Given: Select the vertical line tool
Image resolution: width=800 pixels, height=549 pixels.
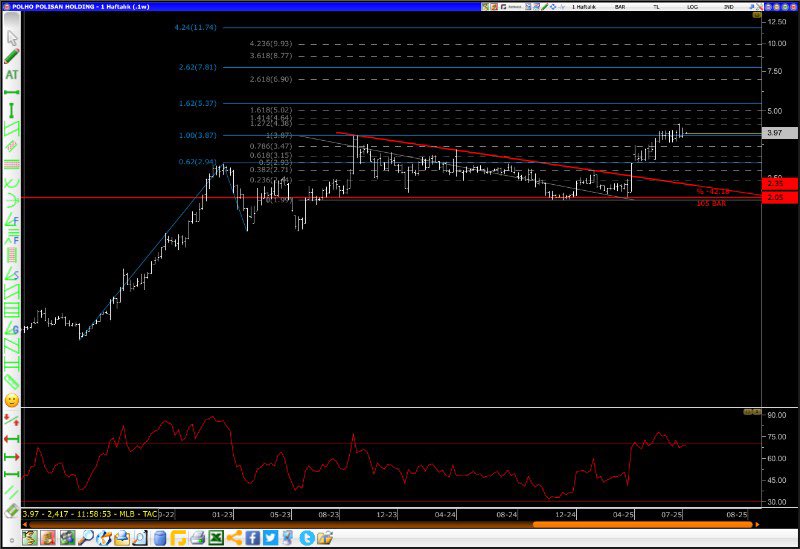Looking at the screenshot, I should pos(12,110).
